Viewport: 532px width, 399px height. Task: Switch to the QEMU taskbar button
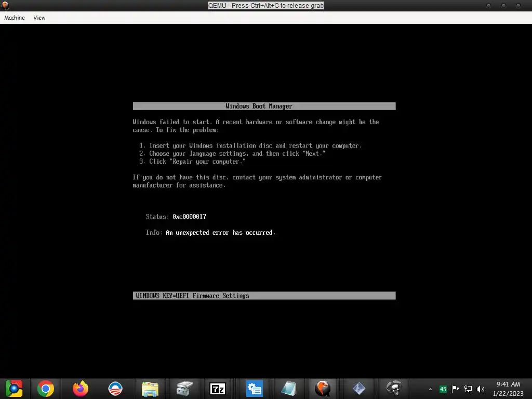(323, 389)
